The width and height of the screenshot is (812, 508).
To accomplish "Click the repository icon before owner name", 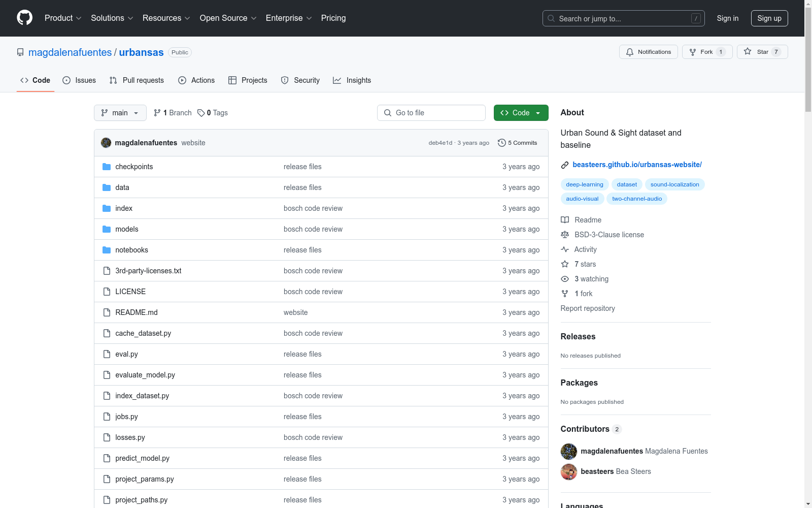I will [20, 52].
